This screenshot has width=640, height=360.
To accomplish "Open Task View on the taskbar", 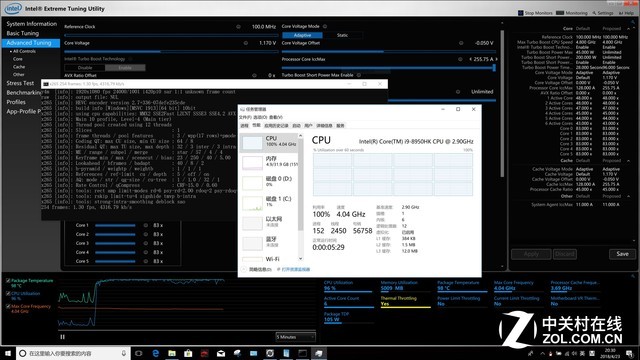I will tap(139, 353).
